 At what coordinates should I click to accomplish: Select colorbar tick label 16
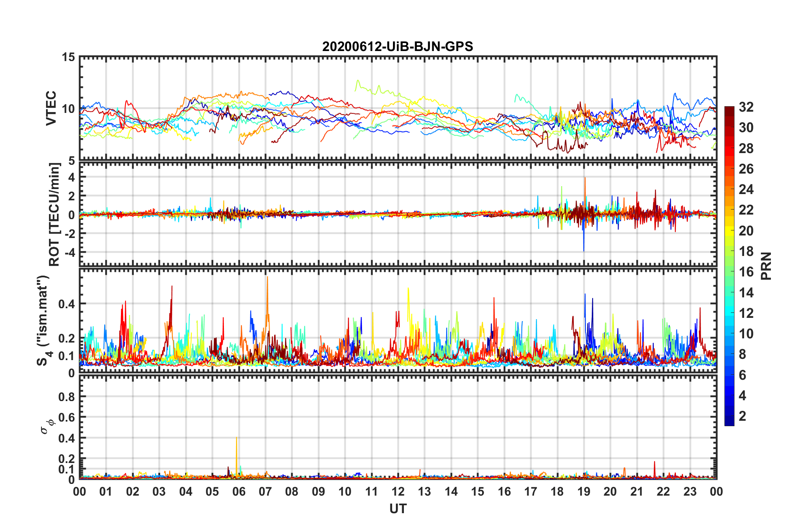tap(746, 272)
